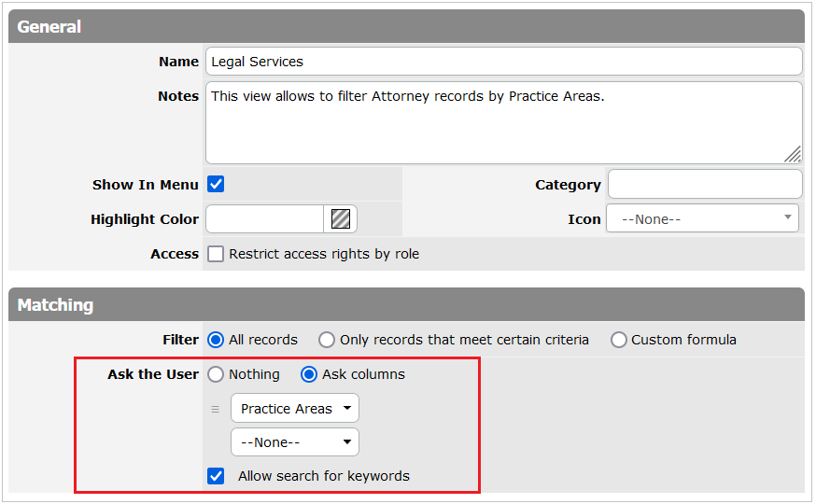The image size is (816, 504).
Task: Click the Highlight Color text field
Action: pyautogui.click(x=265, y=219)
